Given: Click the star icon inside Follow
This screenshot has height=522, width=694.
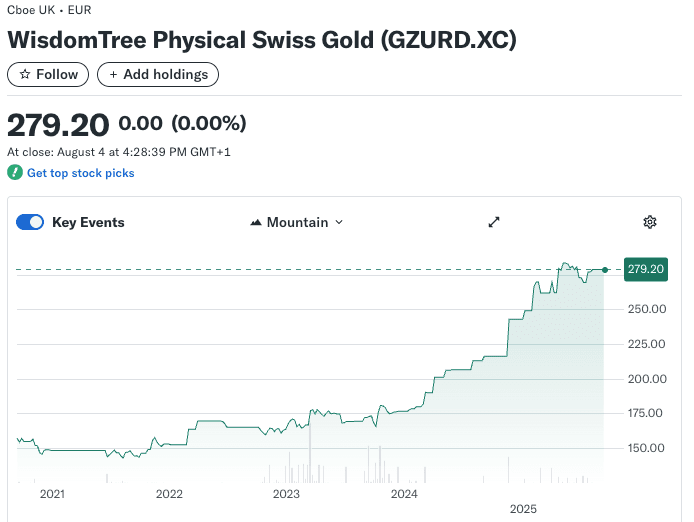Looking at the screenshot, I should pos(25,75).
